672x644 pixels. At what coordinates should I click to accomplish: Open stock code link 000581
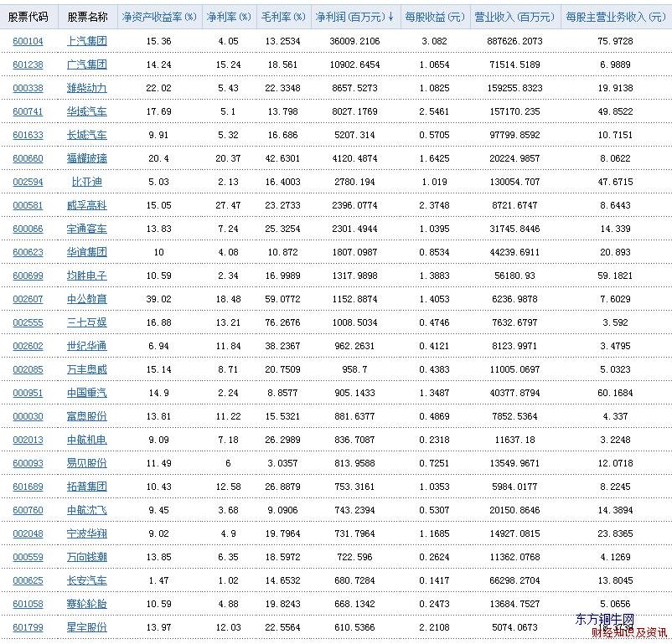(x=28, y=206)
